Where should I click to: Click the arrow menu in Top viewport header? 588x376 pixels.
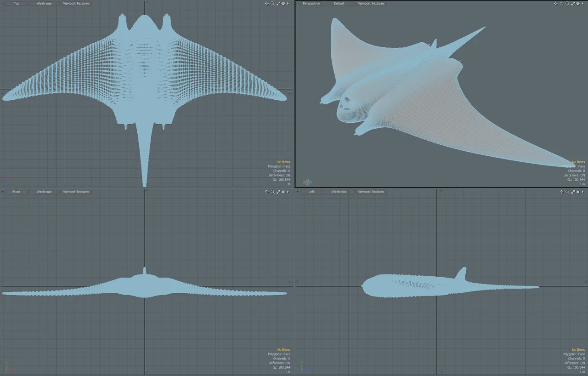click(288, 3)
